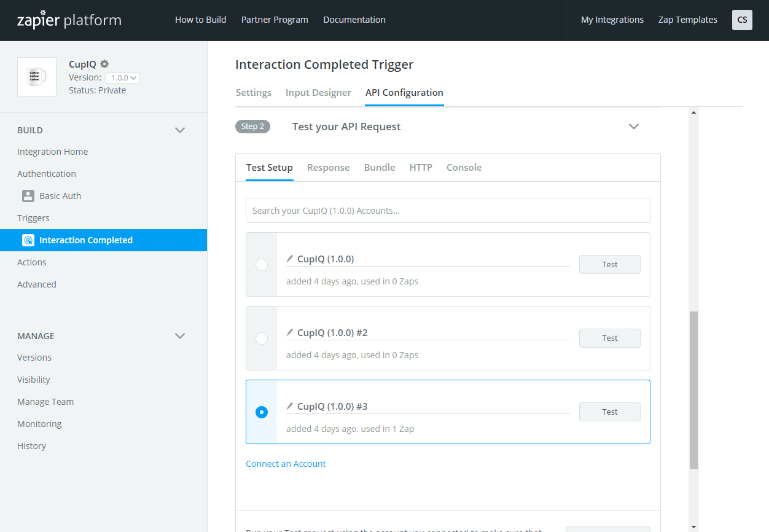Click the Interaction Completed Trigger heading
This screenshot has height=532, width=769.
324,65
